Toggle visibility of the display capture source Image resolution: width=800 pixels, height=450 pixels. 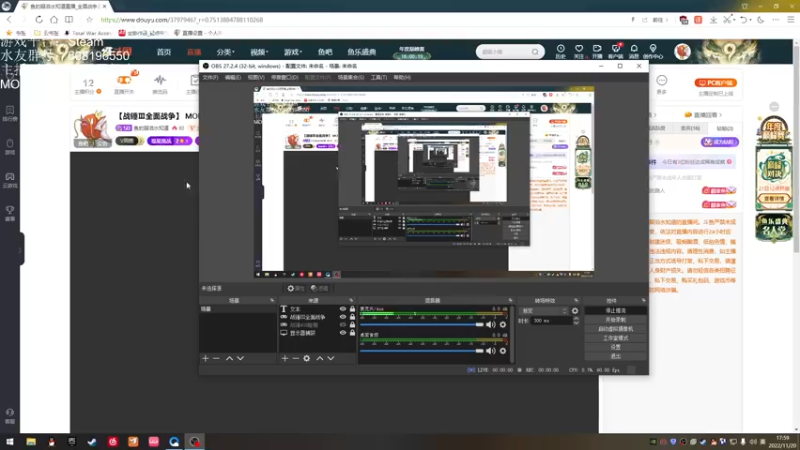tap(343, 333)
